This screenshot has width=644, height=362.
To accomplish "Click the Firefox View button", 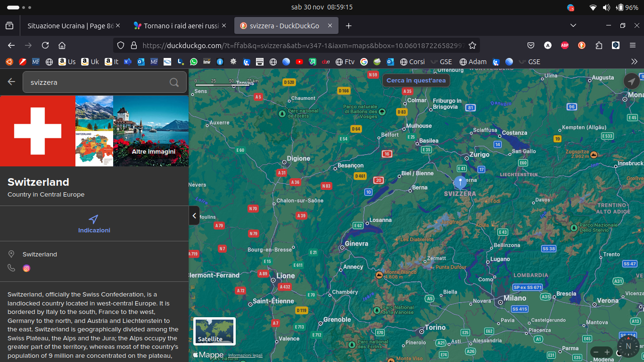I will click(9, 25).
